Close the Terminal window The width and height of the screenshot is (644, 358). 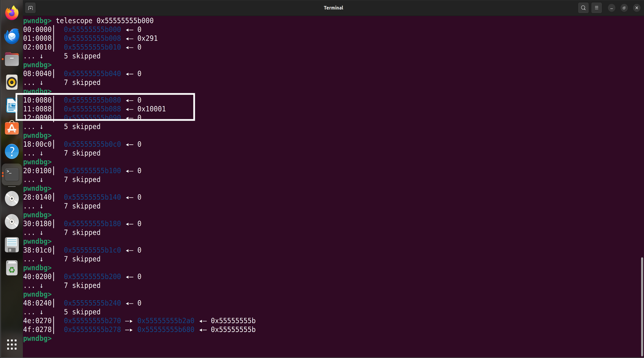(x=637, y=8)
